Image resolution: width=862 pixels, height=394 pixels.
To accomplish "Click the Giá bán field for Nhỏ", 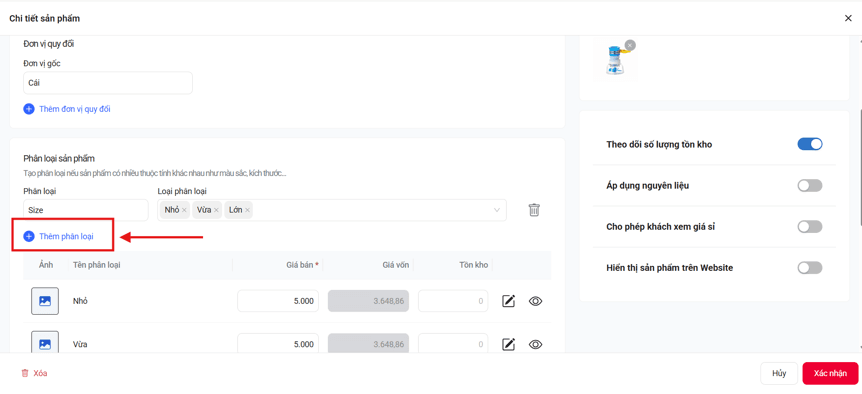I will point(278,301).
